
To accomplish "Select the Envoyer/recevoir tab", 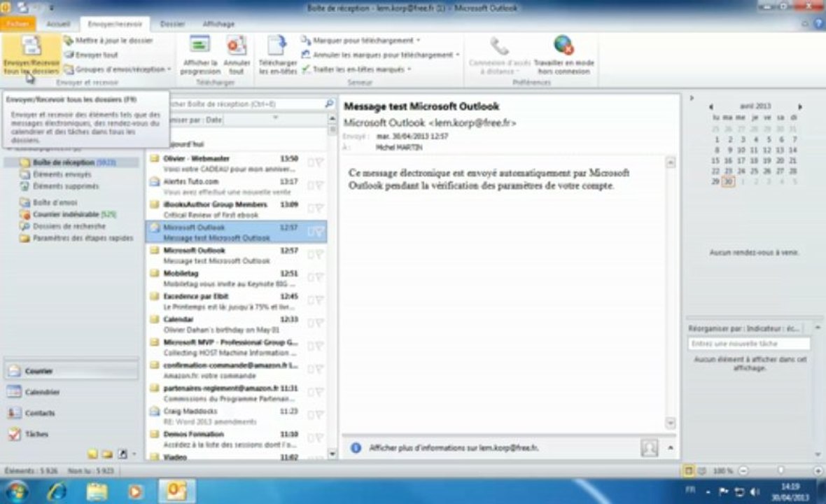I will tap(115, 24).
